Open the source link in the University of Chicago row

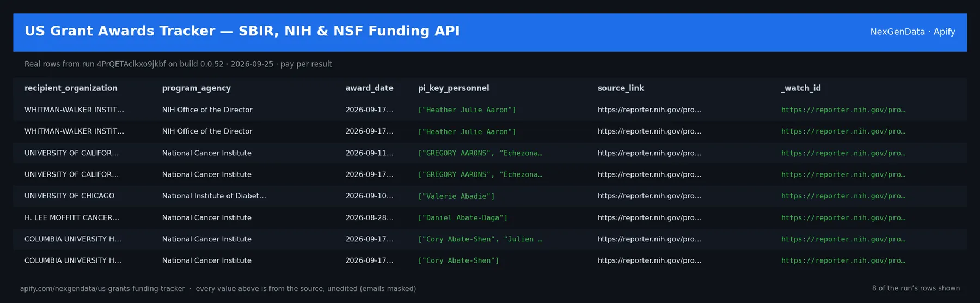650,196
